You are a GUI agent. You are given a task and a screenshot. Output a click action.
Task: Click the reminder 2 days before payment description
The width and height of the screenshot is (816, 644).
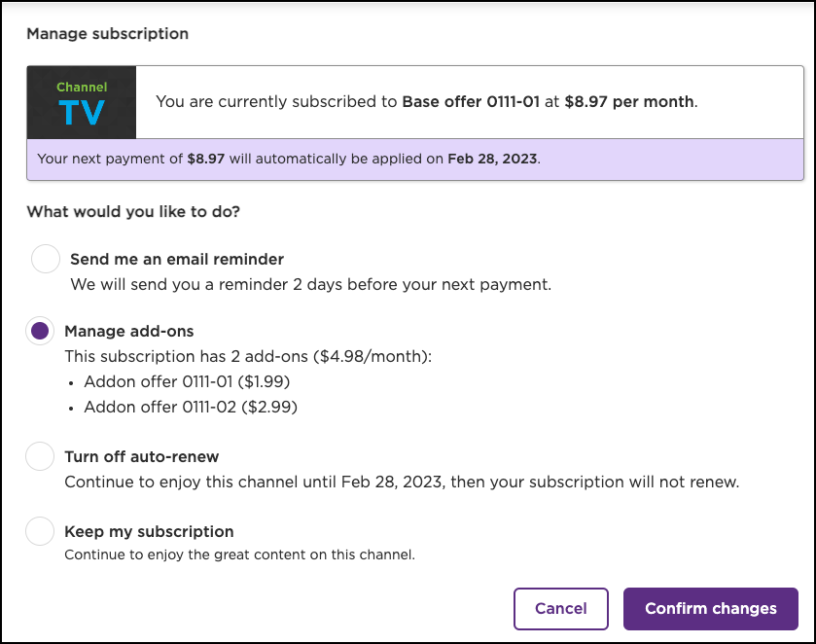[310, 285]
